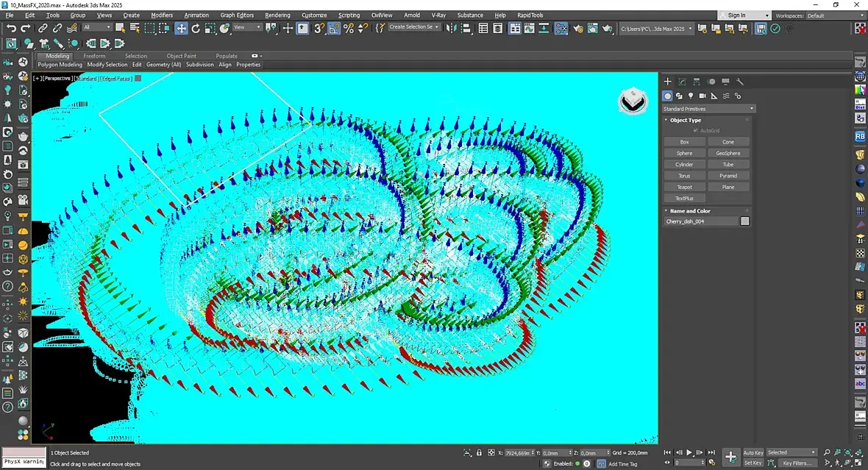Screen dimensions: 868x470
Task: Select the Lights category icon
Action: [x=691, y=96]
